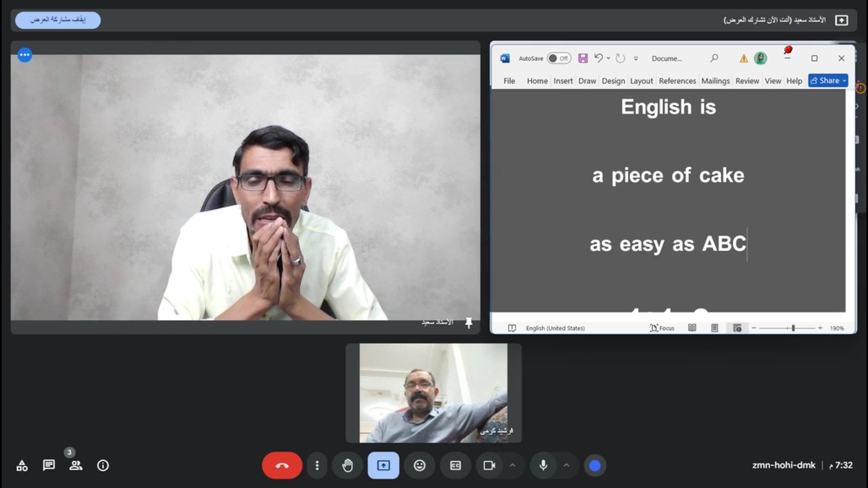Image resolution: width=868 pixels, height=488 pixels.
Task: Toggle closed captions button
Action: coord(455,465)
